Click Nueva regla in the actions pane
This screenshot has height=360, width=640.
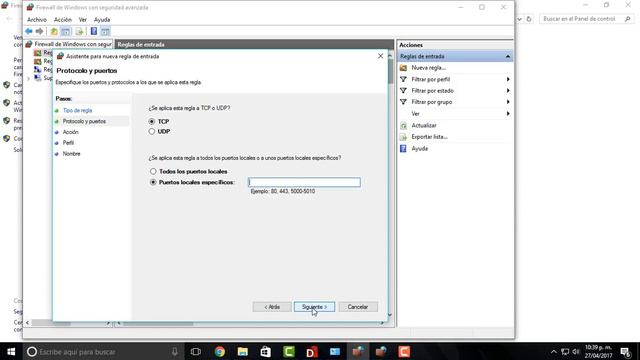tap(429, 68)
